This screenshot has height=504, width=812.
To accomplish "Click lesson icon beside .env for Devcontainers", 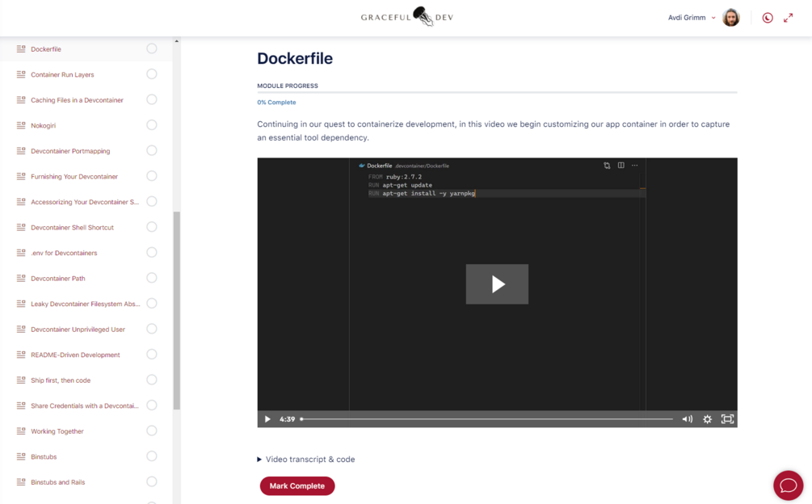I will 21,253.
